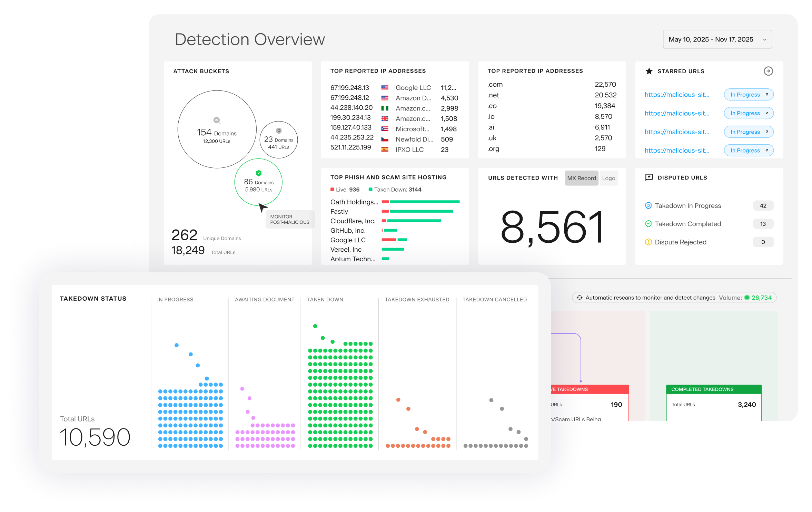Click the Takedown In Progress shield icon
The width and height of the screenshot is (812, 512).
click(648, 206)
